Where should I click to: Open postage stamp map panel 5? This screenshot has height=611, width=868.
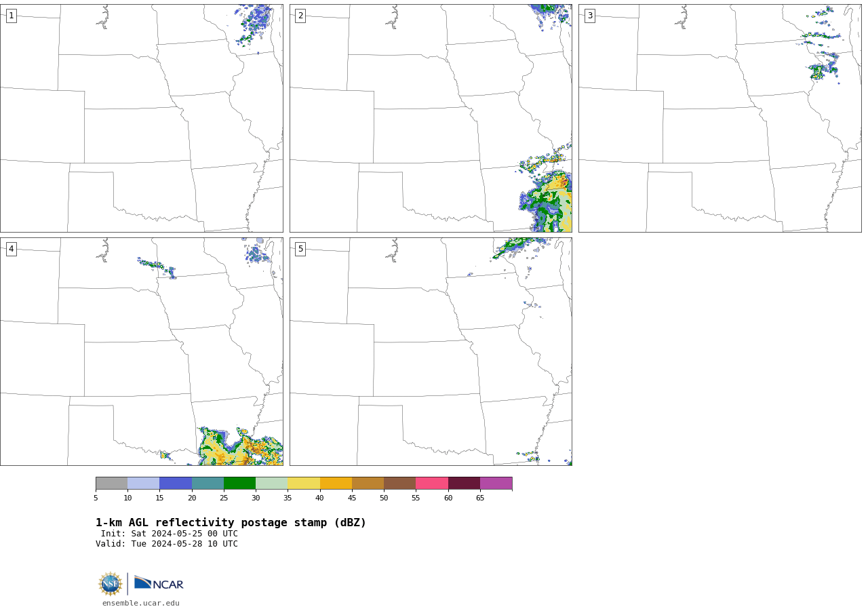pyautogui.click(x=431, y=351)
